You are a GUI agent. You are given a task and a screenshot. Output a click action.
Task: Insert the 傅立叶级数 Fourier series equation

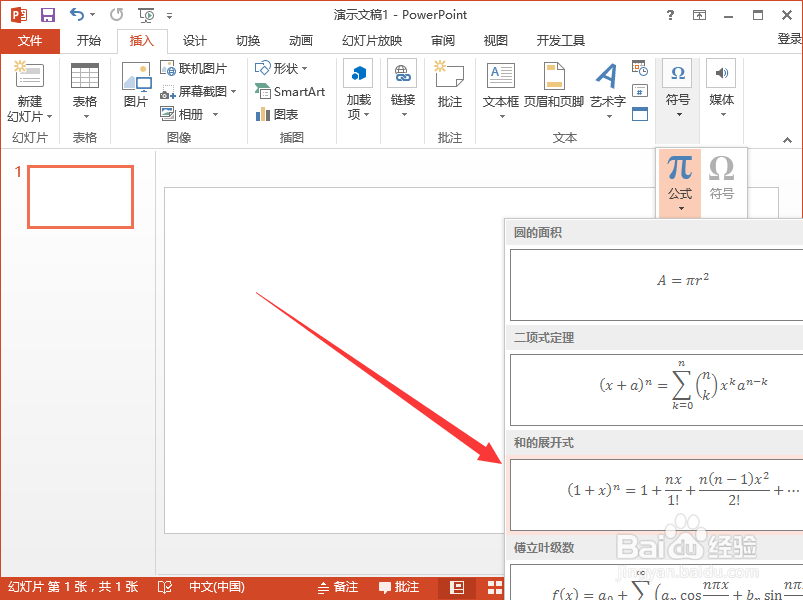[657, 582]
